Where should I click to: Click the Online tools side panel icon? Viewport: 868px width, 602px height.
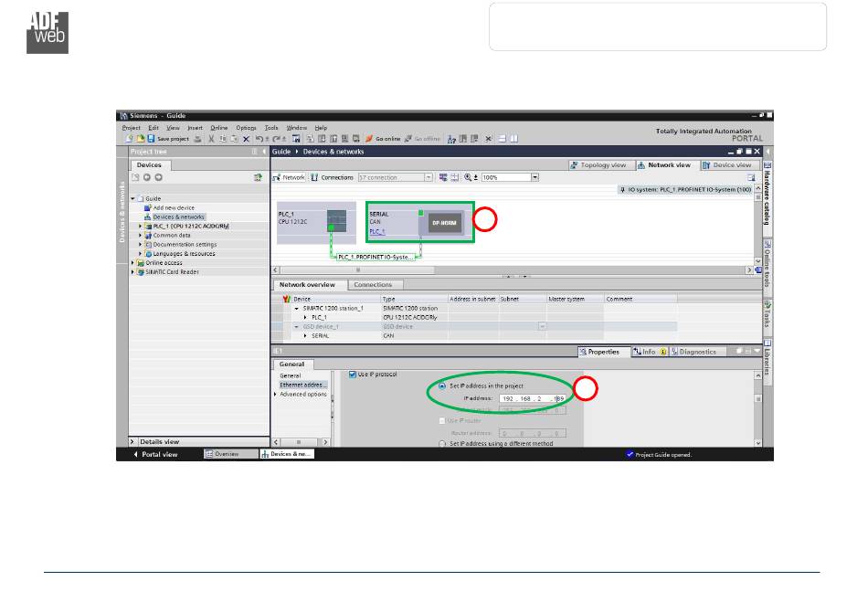[x=767, y=244]
